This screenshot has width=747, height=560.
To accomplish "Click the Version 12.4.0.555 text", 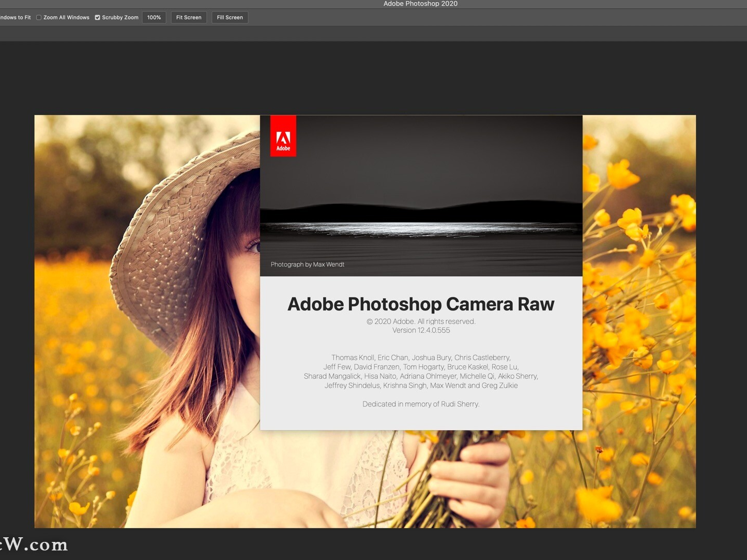I will pos(421,330).
